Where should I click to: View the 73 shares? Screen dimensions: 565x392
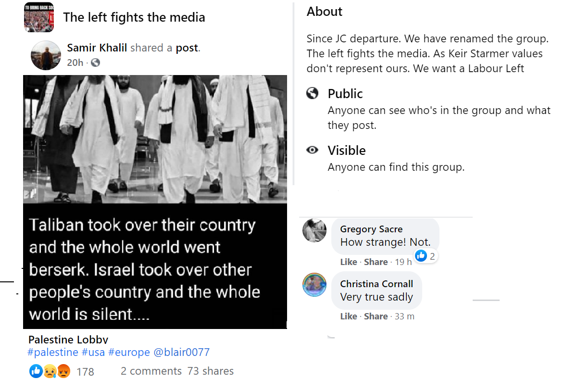211,371
